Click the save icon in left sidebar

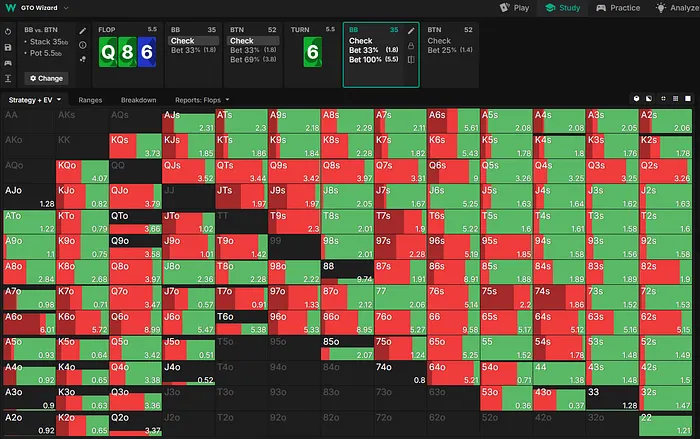click(8, 47)
